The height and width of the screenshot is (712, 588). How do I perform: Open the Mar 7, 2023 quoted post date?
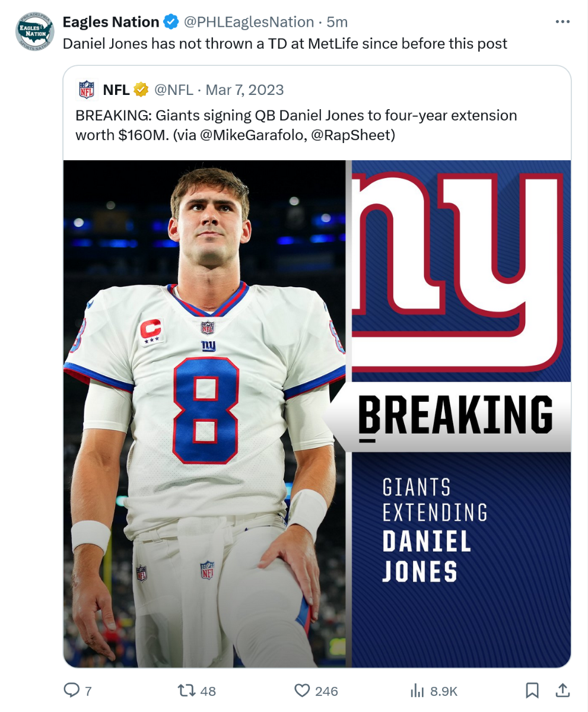click(x=244, y=90)
